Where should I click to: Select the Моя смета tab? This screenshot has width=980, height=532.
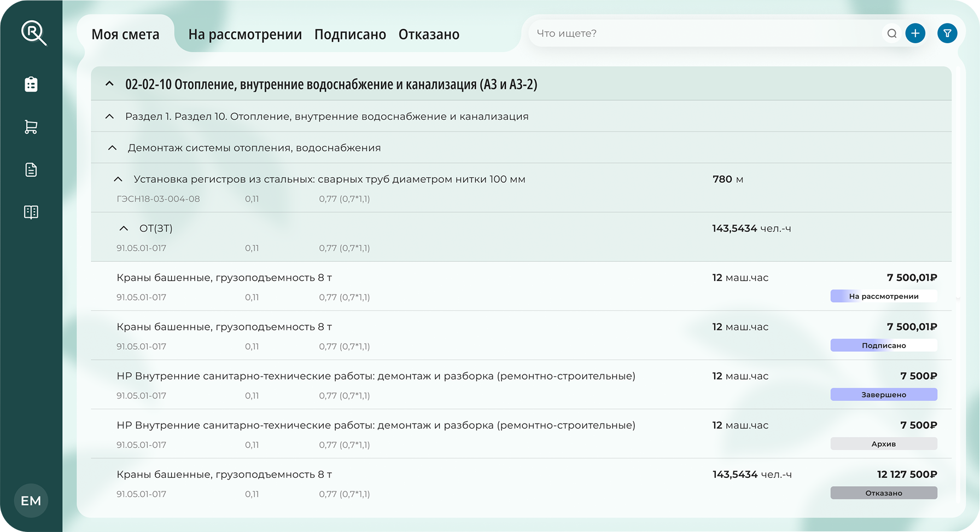[x=126, y=34]
